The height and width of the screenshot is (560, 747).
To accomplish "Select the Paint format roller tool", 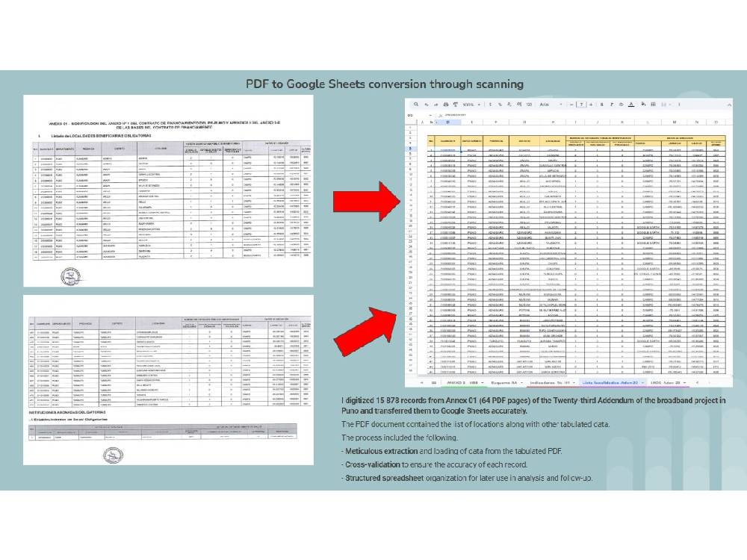I will (x=456, y=105).
